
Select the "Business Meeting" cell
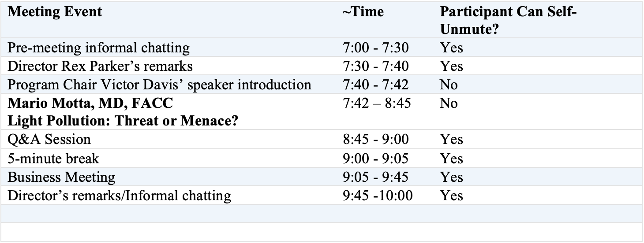pos(61,177)
